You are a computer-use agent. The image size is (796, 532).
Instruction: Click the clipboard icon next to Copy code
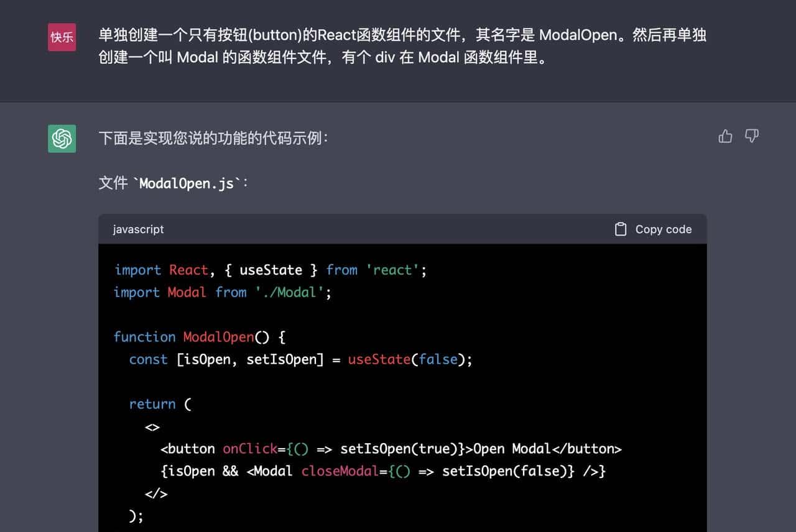(620, 229)
